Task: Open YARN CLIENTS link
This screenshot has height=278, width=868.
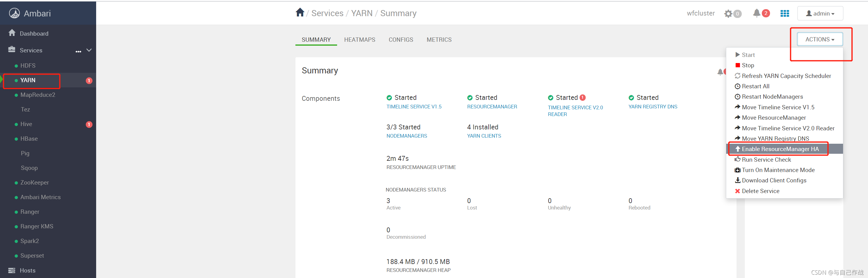Action: [484, 136]
